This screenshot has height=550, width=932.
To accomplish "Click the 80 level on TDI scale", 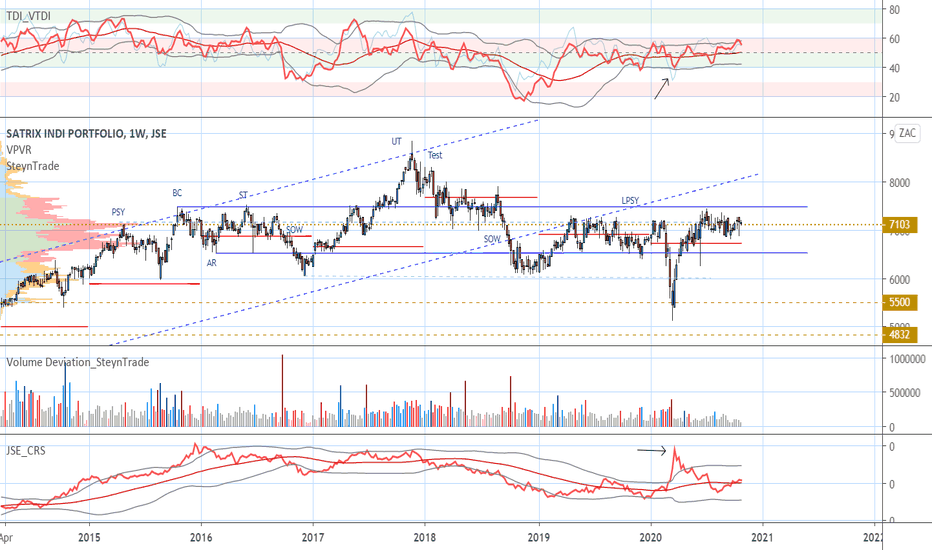I will (x=895, y=10).
